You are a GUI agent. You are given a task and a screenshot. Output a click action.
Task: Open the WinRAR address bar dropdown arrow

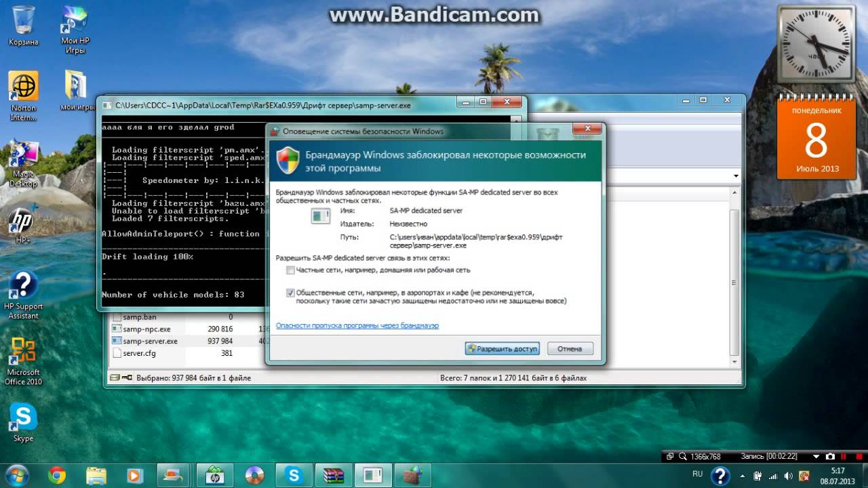(736, 176)
